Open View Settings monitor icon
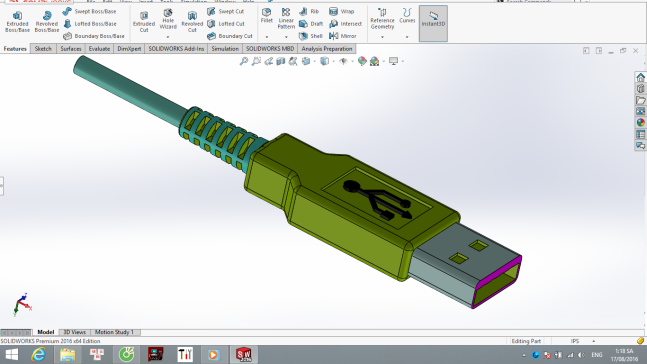 [x=393, y=61]
